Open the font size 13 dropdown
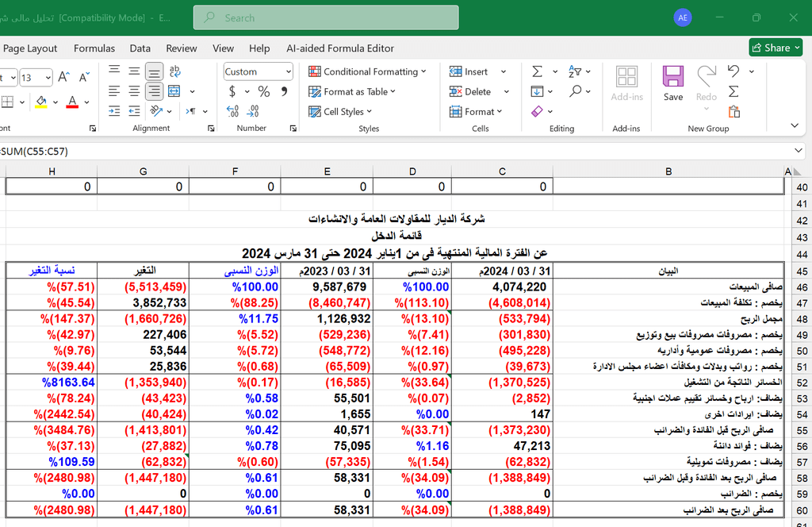Image resolution: width=812 pixels, height=527 pixels. pyautogui.click(x=48, y=78)
